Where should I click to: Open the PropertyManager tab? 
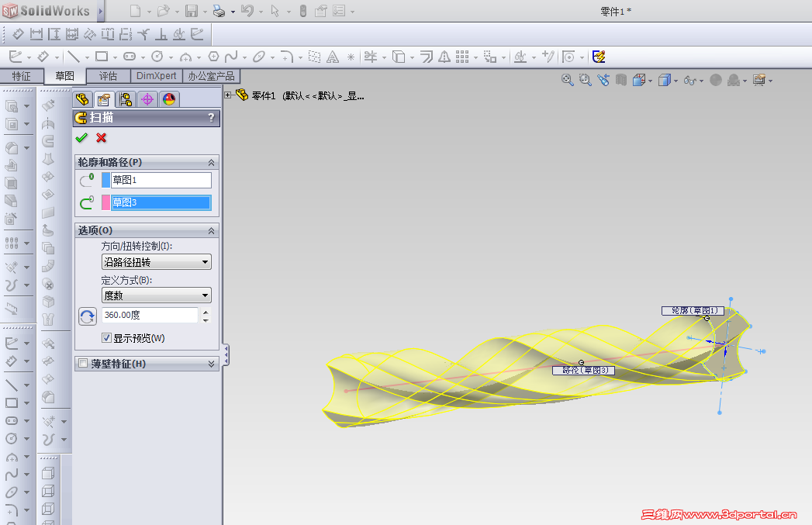point(104,99)
